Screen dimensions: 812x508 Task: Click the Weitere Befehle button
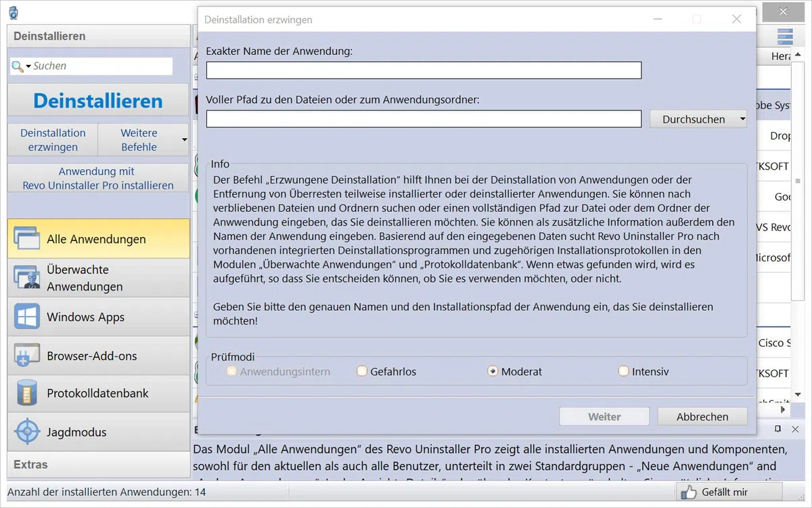coord(139,140)
